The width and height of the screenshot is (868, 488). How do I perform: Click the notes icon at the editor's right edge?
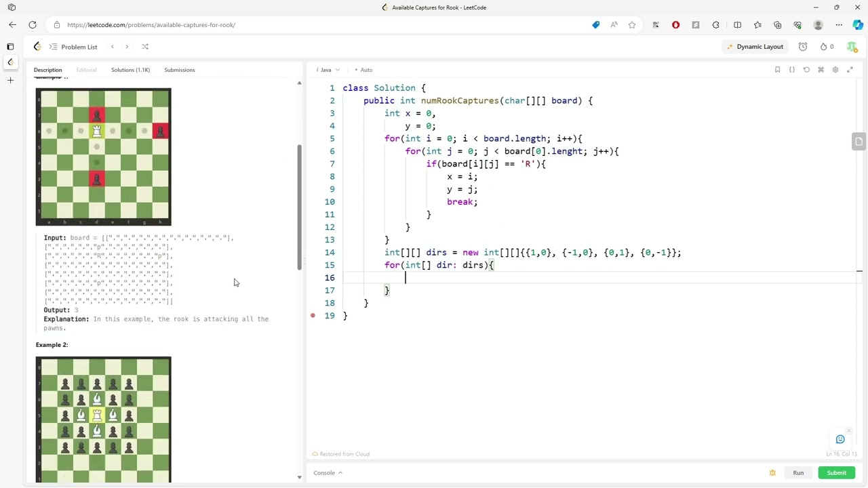[x=859, y=142]
